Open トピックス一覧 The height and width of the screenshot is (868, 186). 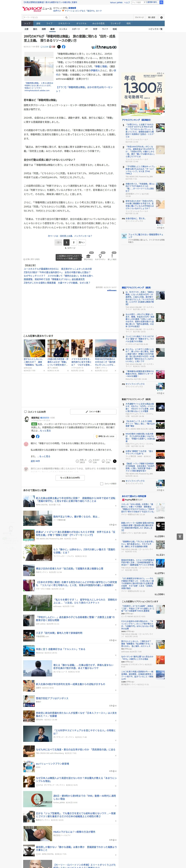(x=155, y=29)
